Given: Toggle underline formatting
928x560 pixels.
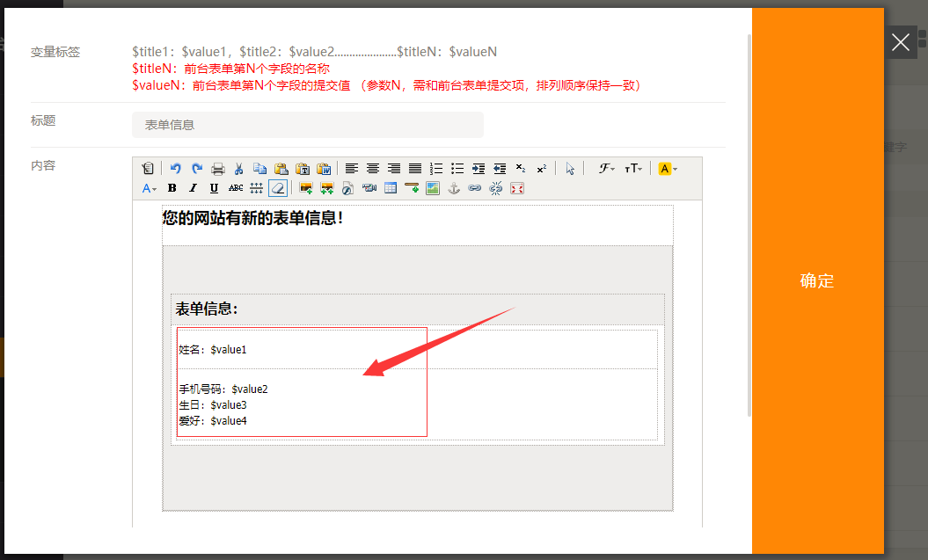Looking at the screenshot, I should coord(215,188).
